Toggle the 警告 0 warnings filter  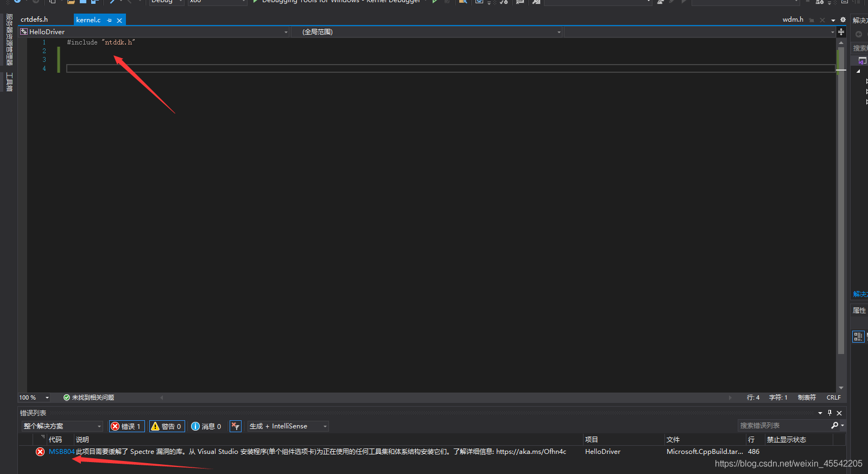(167, 426)
